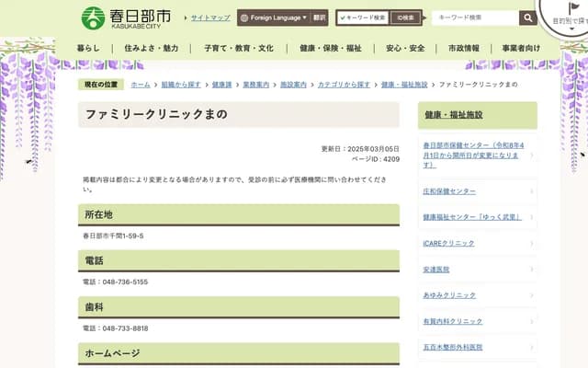This screenshot has width=588, height=368.
Task: Click the キーワード検索 input field
Action: click(x=474, y=17)
